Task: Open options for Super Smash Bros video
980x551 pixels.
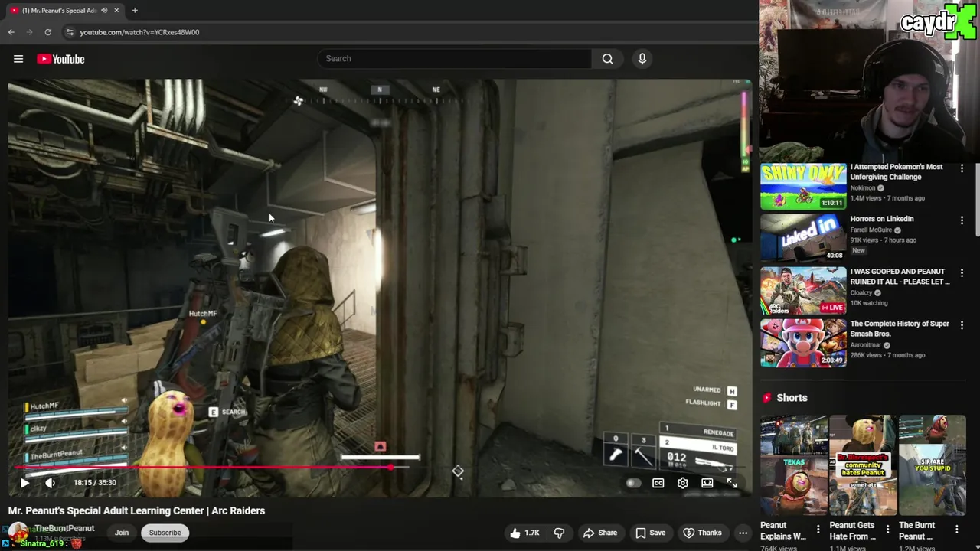Action: tap(962, 324)
